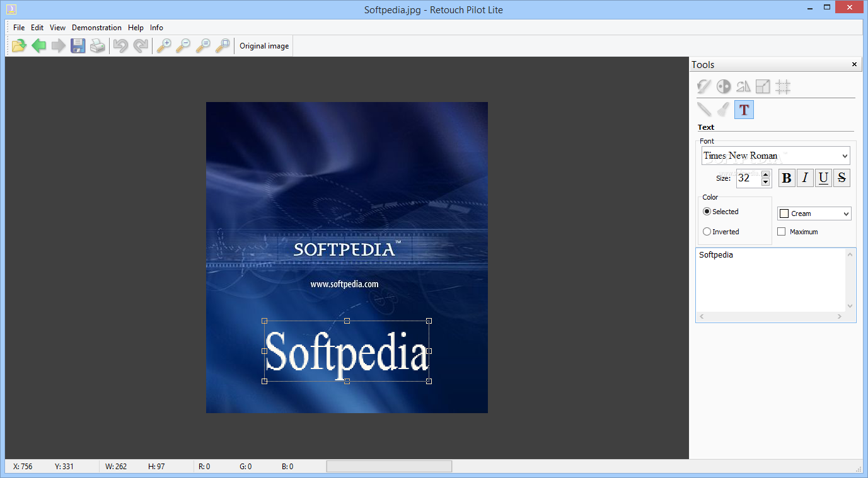Save the image with the floppy disk icon
The width and height of the screenshot is (868, 478).
click(78, 45)
